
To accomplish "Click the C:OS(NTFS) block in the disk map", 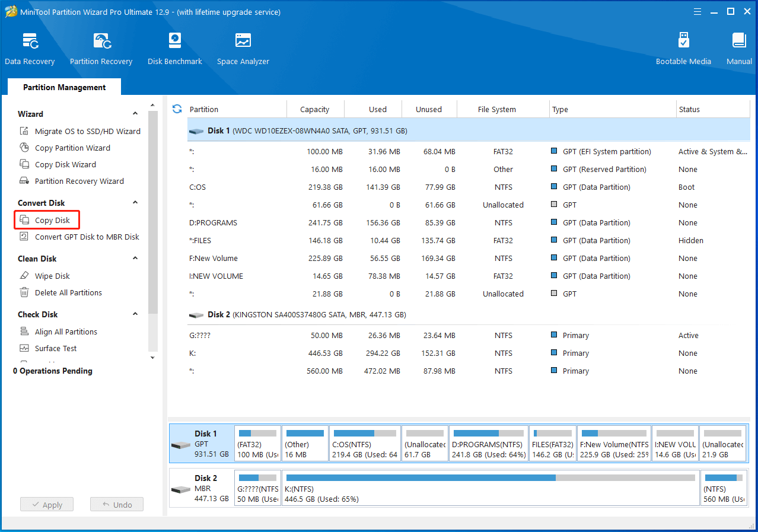I will coord(365,443).
